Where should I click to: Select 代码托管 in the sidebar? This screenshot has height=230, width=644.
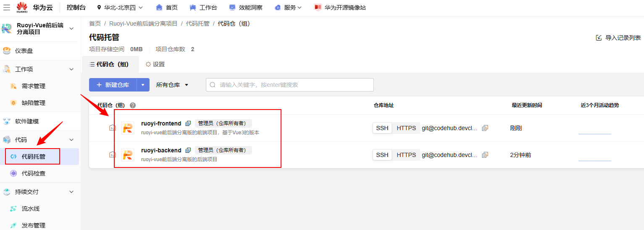(x=33, y=157)
